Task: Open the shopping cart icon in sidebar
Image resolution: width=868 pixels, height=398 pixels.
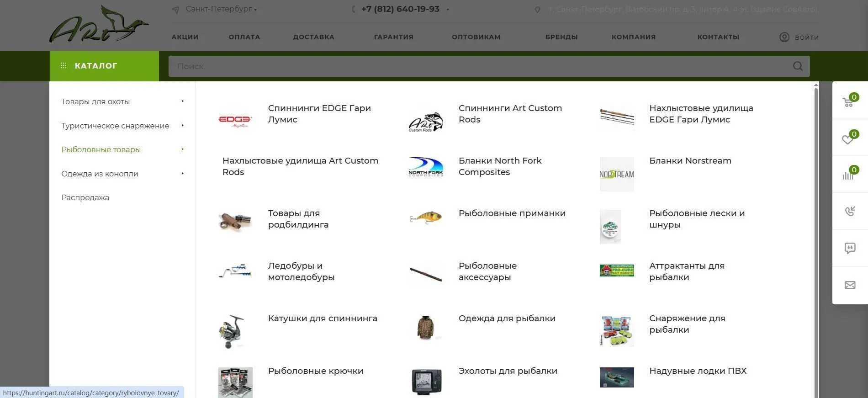Action: 848,102
